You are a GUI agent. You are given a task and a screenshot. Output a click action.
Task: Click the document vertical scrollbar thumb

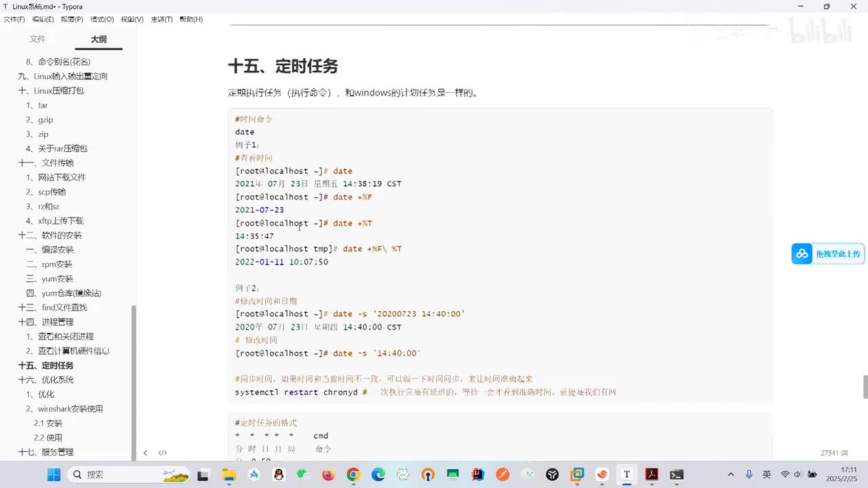tap(865, 387)
